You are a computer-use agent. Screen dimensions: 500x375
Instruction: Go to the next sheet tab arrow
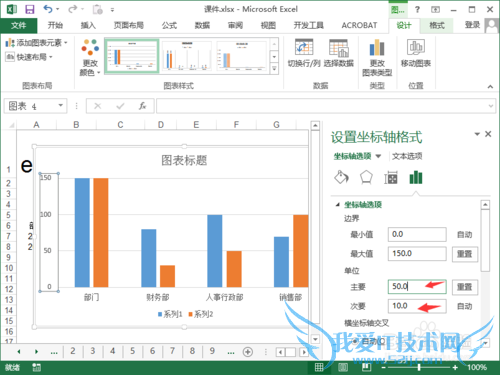(36, 352)
